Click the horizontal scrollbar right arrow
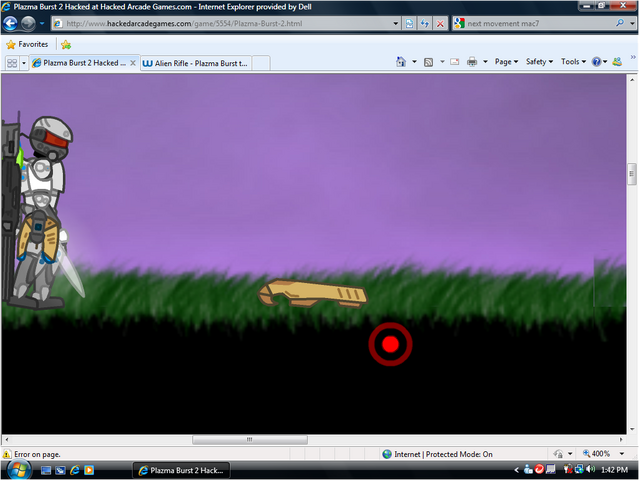The image size is (639, 480). [x=621, y=440]
